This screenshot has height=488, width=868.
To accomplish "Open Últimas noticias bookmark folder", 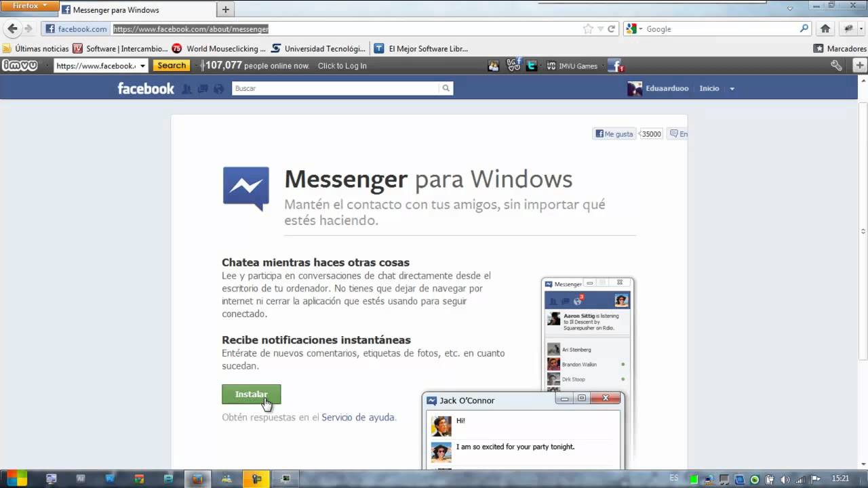I will tap(35, 49).
